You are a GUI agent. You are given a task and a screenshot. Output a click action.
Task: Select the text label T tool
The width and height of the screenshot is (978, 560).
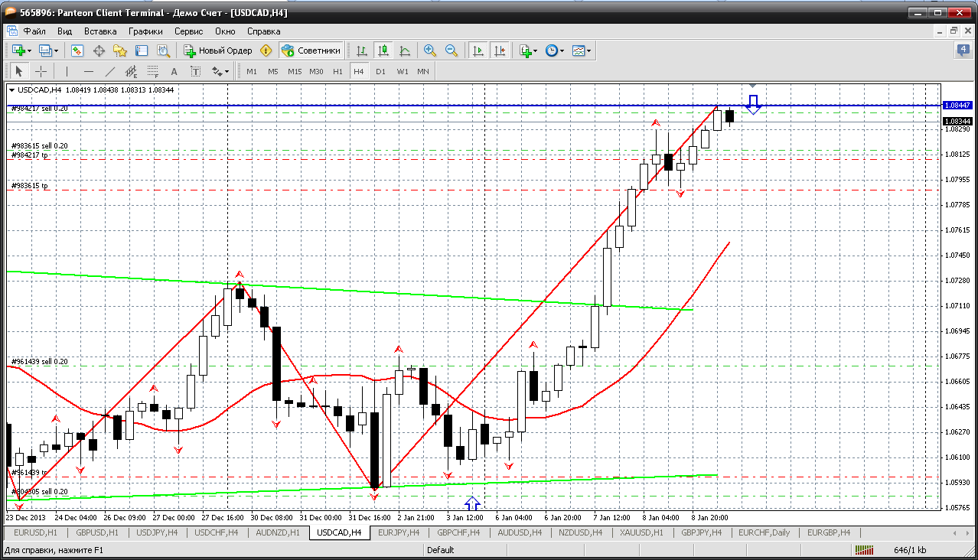click(x=195, y=71)
